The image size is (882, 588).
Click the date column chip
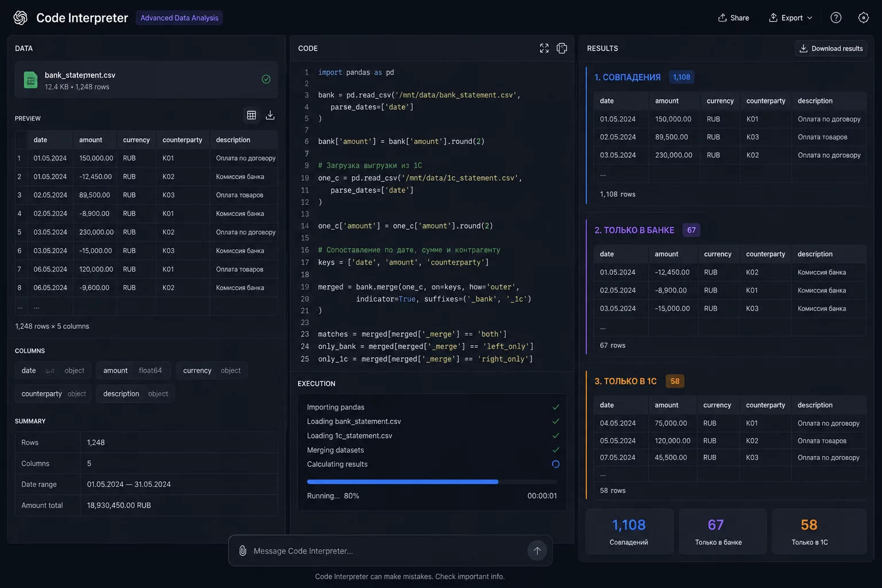point(53,370)
